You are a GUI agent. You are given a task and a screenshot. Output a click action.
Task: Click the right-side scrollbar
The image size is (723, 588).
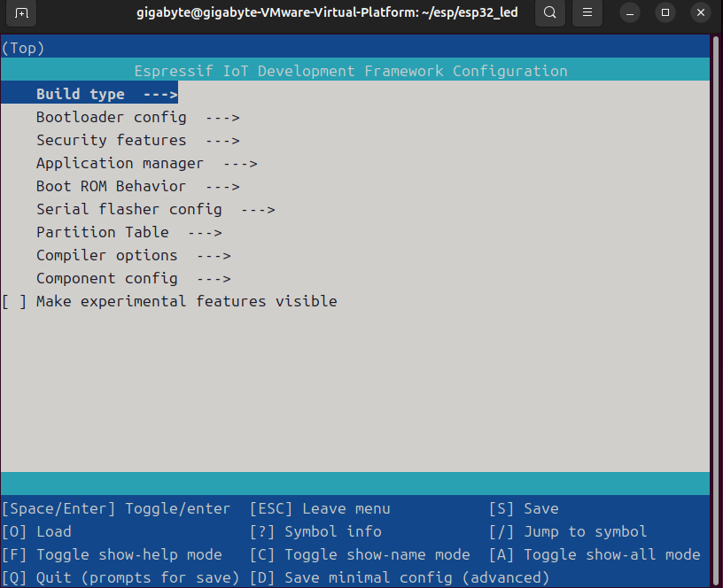(714, 266)
